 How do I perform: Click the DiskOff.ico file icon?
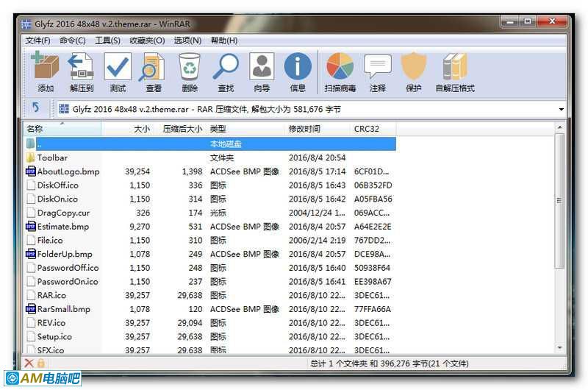pos(31,185)
